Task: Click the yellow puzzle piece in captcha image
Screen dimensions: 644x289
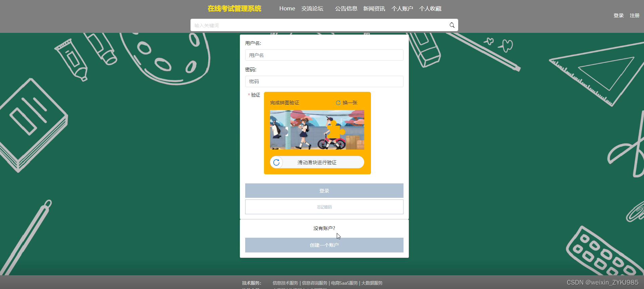Action: (x=335, y=130)
